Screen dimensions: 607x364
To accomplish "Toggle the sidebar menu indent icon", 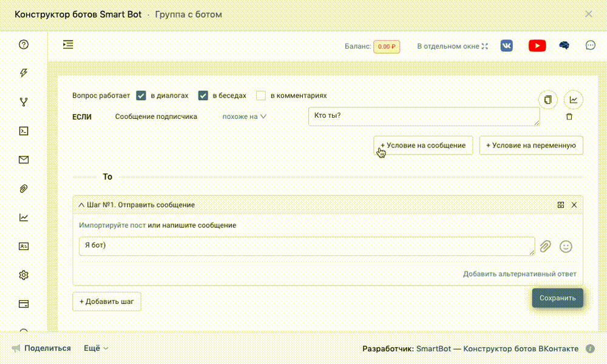I will coord(68,44).
